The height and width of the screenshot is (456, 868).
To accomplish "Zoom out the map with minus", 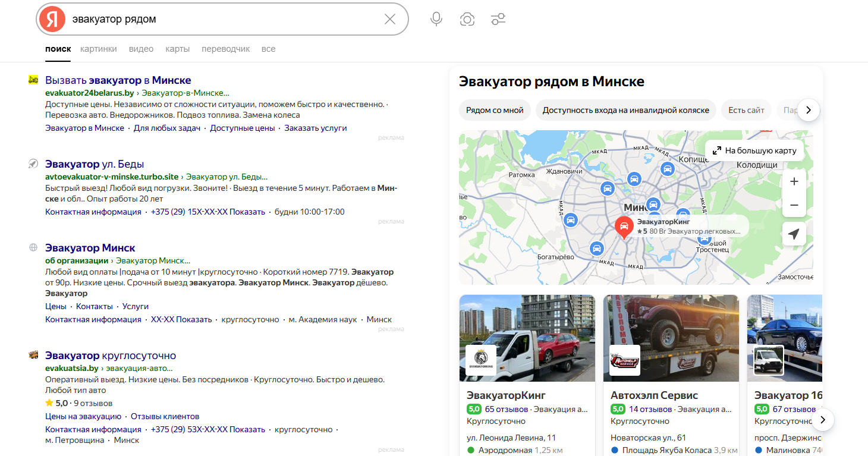I will coord(794,205).
